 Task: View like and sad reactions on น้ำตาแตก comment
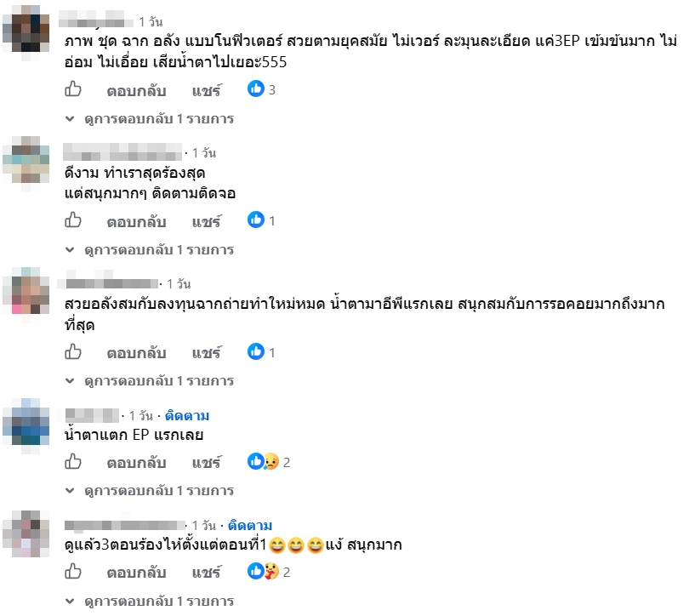[x=269, y=462]
